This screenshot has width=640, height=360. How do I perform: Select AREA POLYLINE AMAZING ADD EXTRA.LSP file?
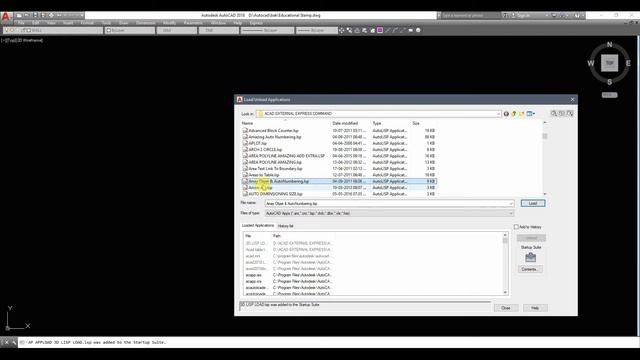pos(287,156)
